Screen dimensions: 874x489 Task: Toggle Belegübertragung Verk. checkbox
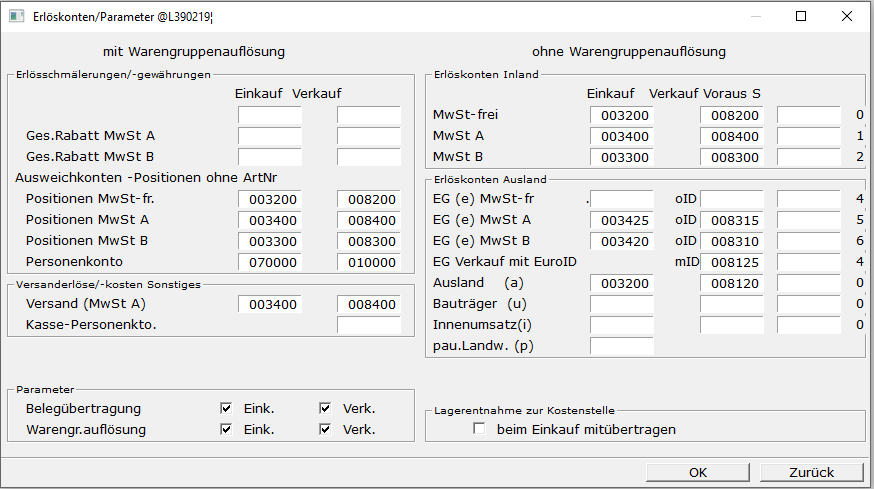pyautogui.click(x=325, y=409)
